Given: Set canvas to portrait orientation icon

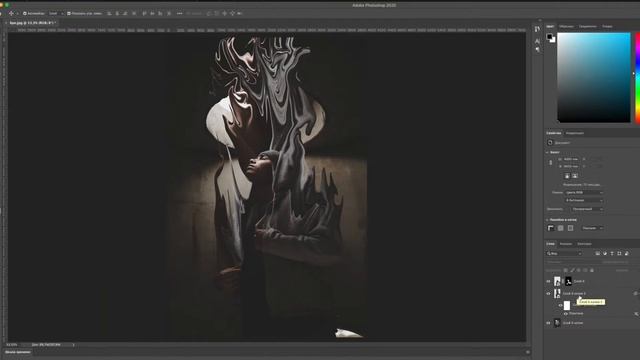Looking at the screenshot, I should [x=567, y=176].
